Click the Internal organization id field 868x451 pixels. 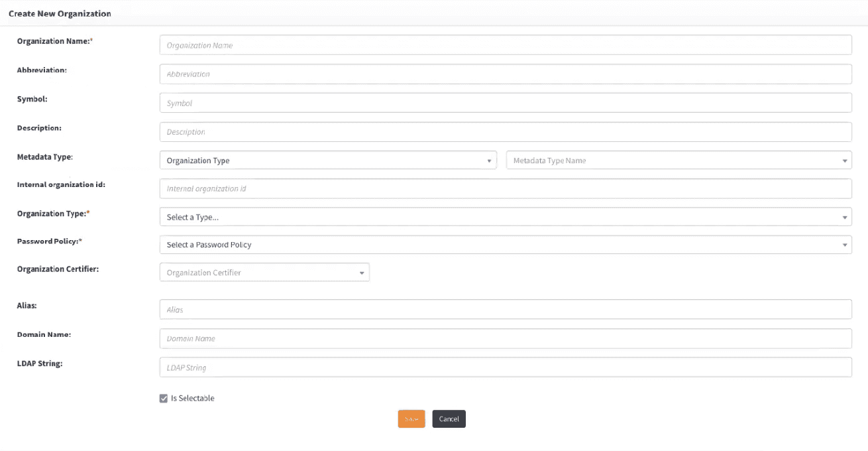505,189
